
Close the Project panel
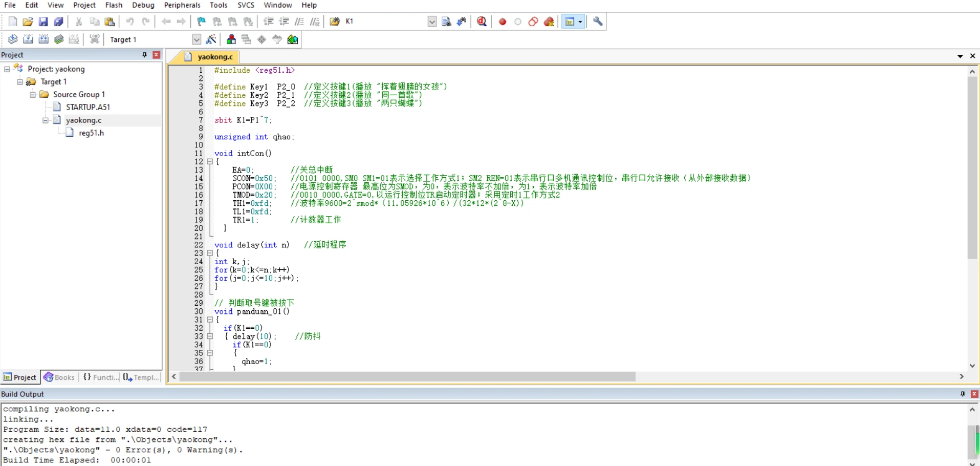[157, 55]
